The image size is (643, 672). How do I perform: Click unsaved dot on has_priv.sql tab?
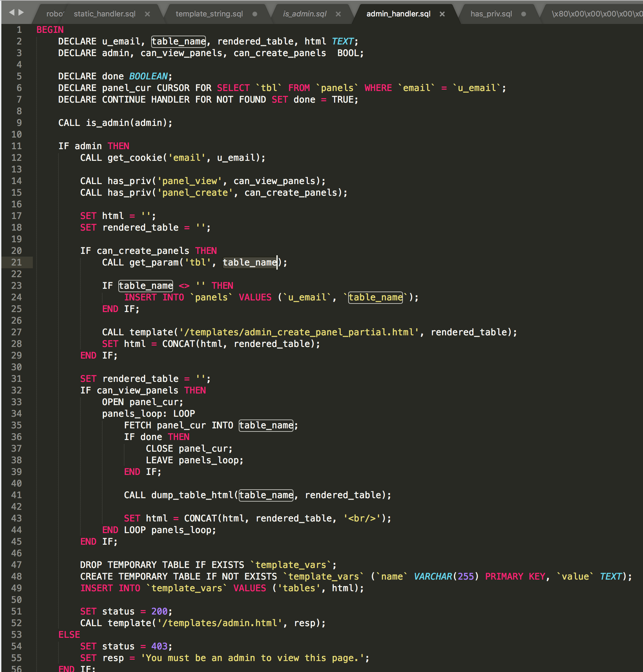pos(523,14)
